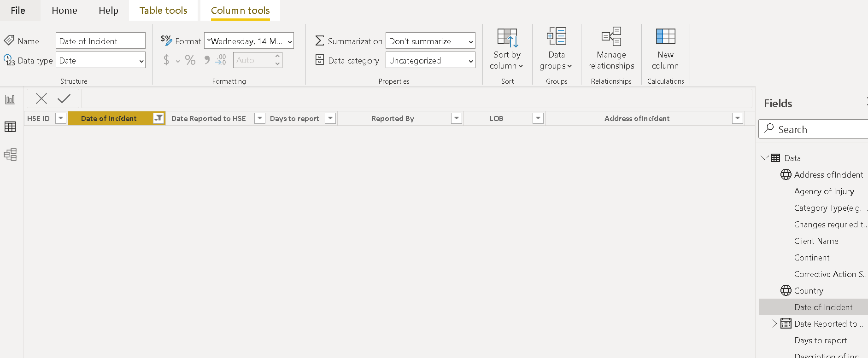Switch to Data view in sidebar
Screen dimensions: 868x358
pos(10,127)
